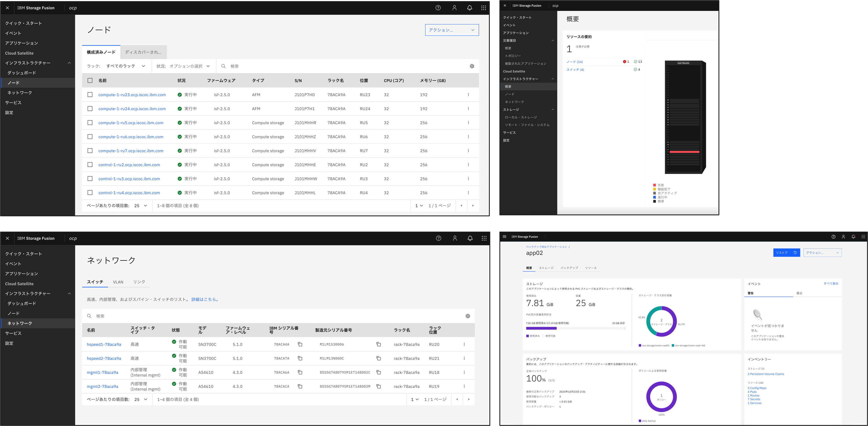The height and width of the screenshot is (426, 868).
Task: Open notifications bell in Network window
Action: coord(470,238)
